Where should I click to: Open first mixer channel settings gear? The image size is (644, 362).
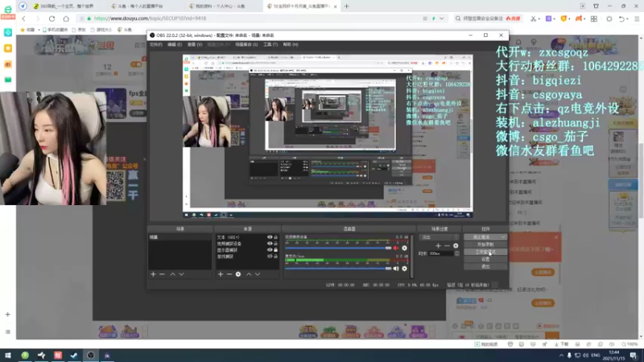point(405,248)
